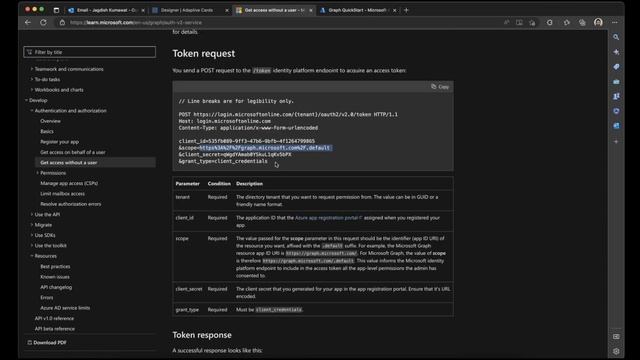640x360 pixels.
Task: Click the sidebar search icon
Action: click(616, 37)
